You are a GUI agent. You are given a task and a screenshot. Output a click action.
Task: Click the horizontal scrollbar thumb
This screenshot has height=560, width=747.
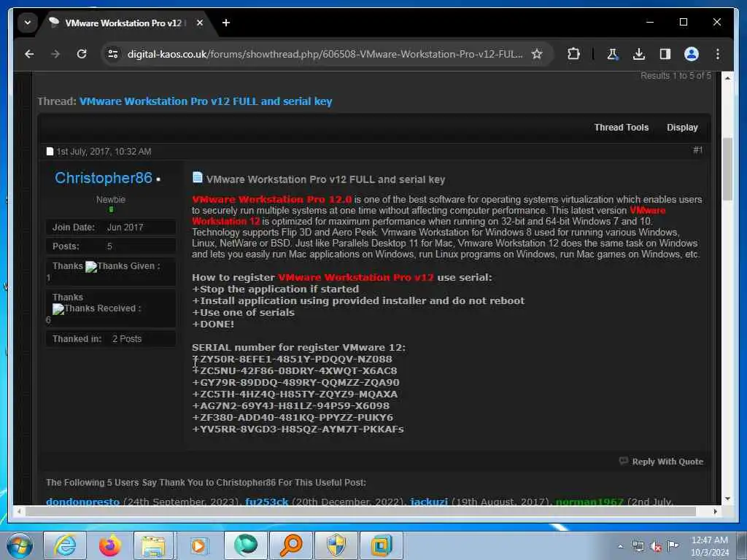pyautogui.click(x=360, y=511)
